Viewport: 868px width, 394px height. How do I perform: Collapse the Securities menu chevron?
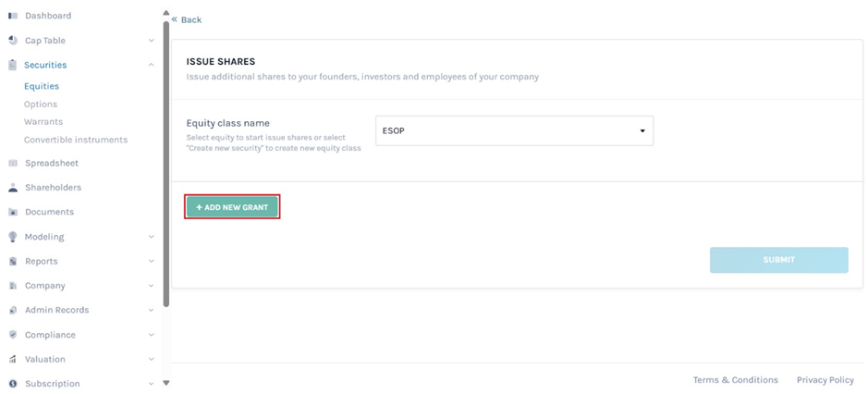coord(152,65)
